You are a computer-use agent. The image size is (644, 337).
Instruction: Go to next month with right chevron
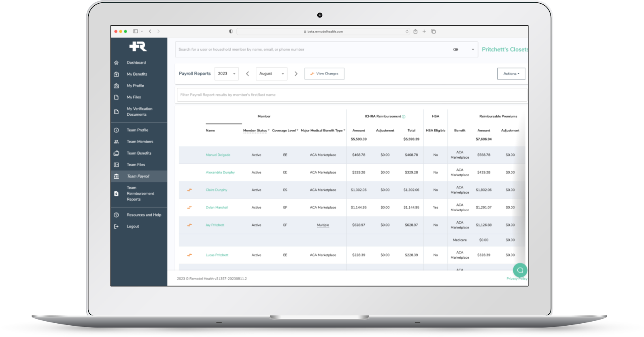point(296,74)
